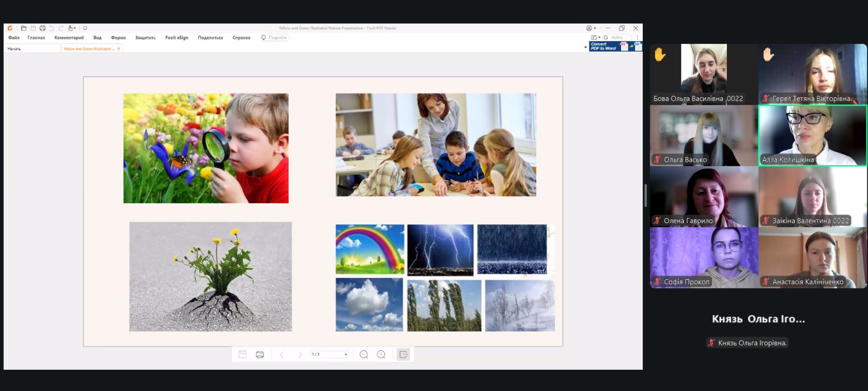Click the Print icon in top toolbar
Viewport: 868px width, 391px height.
pos(42,28)
